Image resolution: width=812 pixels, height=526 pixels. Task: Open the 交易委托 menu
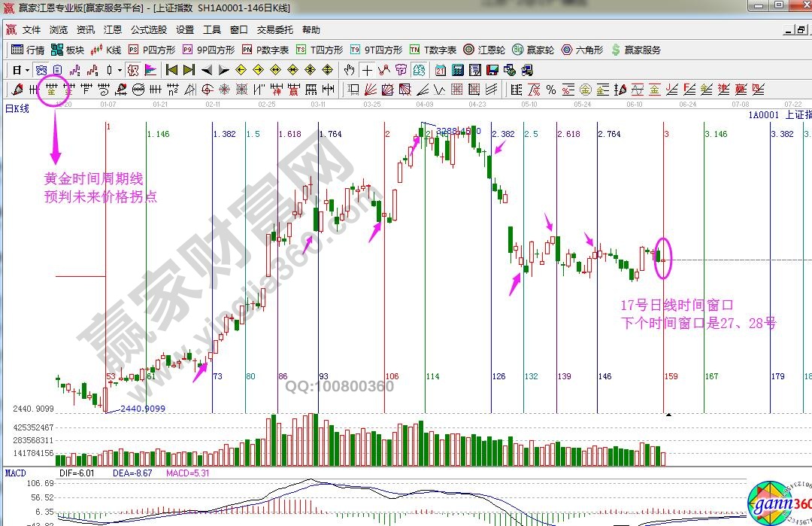click(274, 30)
